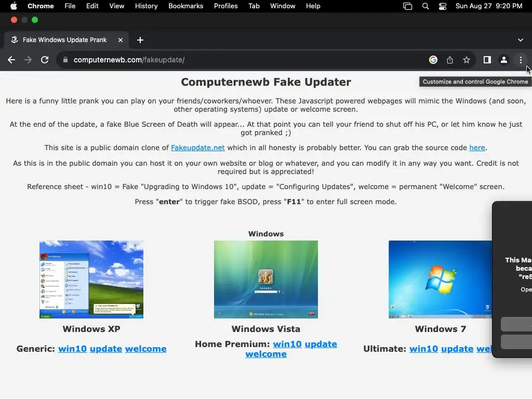532x399 pixels.
Task: Click the Forward navigation arrow
Action: pos(28,60)
